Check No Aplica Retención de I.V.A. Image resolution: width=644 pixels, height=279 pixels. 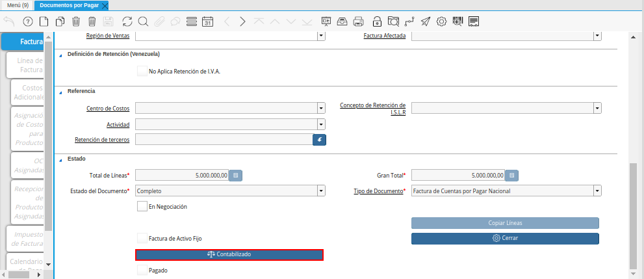pyautogui.click(x=142, y=71)
